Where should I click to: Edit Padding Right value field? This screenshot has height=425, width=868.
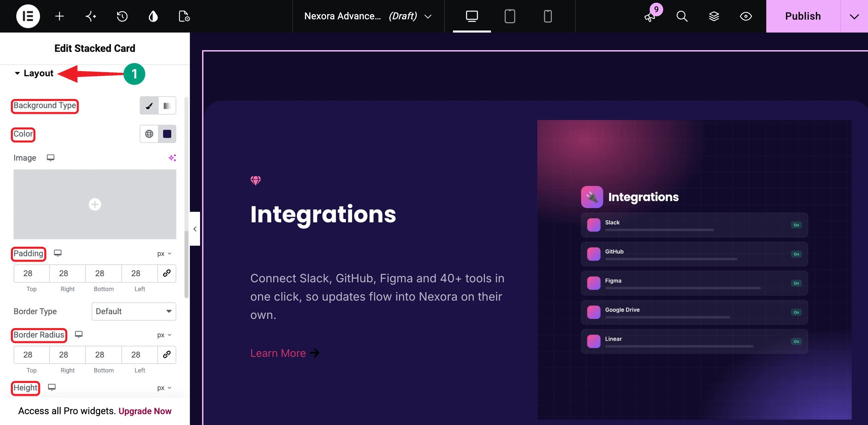pos(67,273)
